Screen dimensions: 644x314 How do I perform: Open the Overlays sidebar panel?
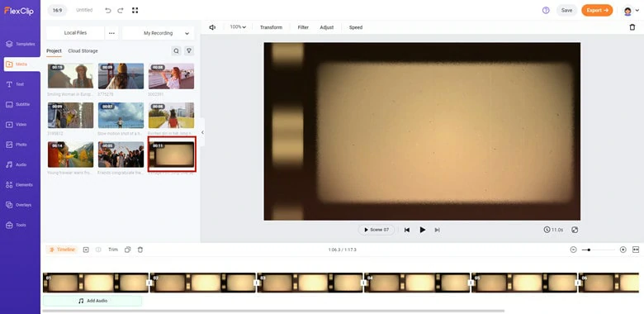click(18, 205)
